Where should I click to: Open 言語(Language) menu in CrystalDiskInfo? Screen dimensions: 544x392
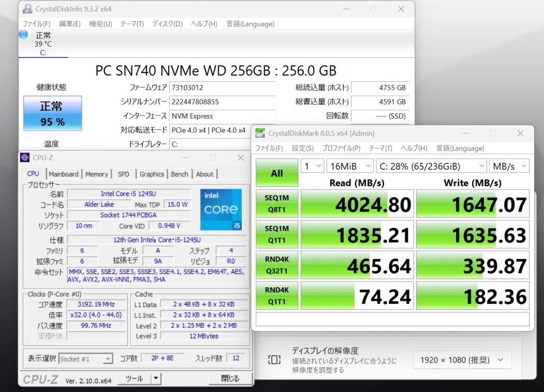tap(250, 24)
